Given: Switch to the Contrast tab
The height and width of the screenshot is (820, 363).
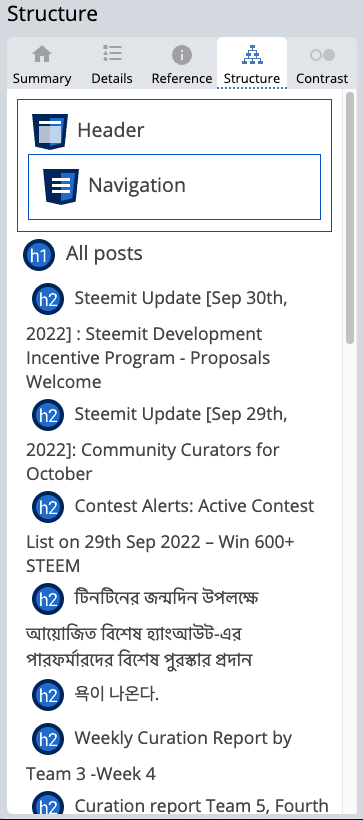Looking at the screenshot, I should (x=322, y=63).
